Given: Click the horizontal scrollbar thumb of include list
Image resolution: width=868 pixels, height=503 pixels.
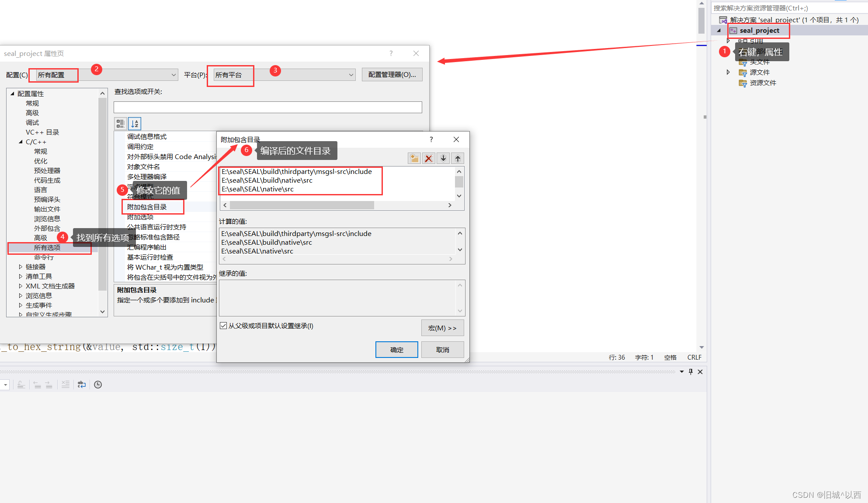Looking at the screenshot, I should click(302, 205).
